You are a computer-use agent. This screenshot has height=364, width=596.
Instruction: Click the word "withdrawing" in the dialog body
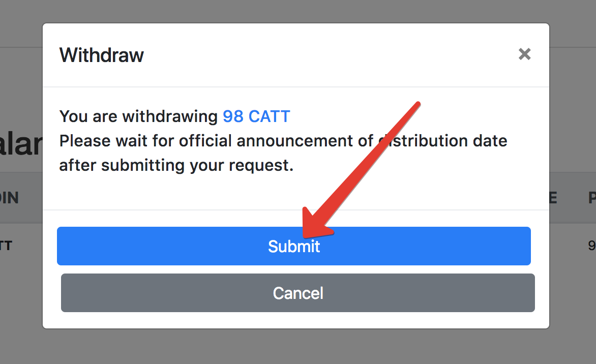[170, 116]
